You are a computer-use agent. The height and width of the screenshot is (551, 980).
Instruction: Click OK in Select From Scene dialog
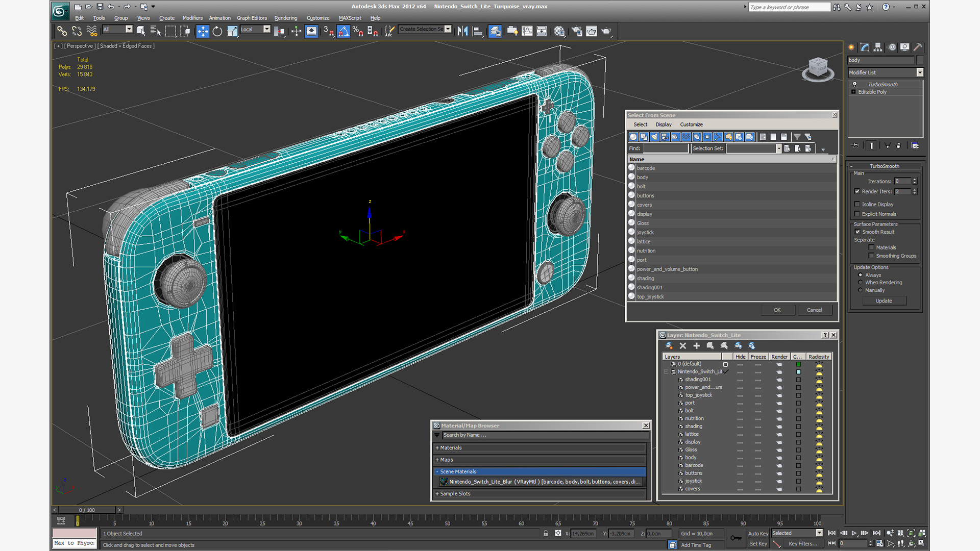coord(777,310)
